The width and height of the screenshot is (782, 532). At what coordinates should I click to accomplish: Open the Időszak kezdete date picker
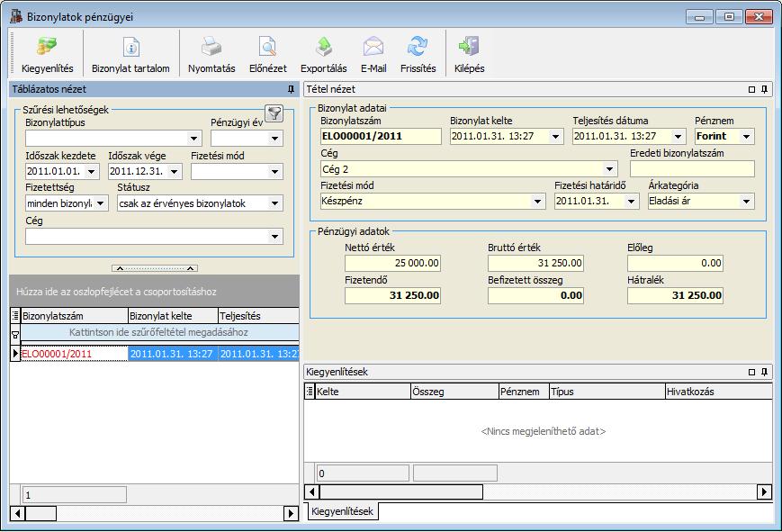pyautogui.click(x=91, y=171)
